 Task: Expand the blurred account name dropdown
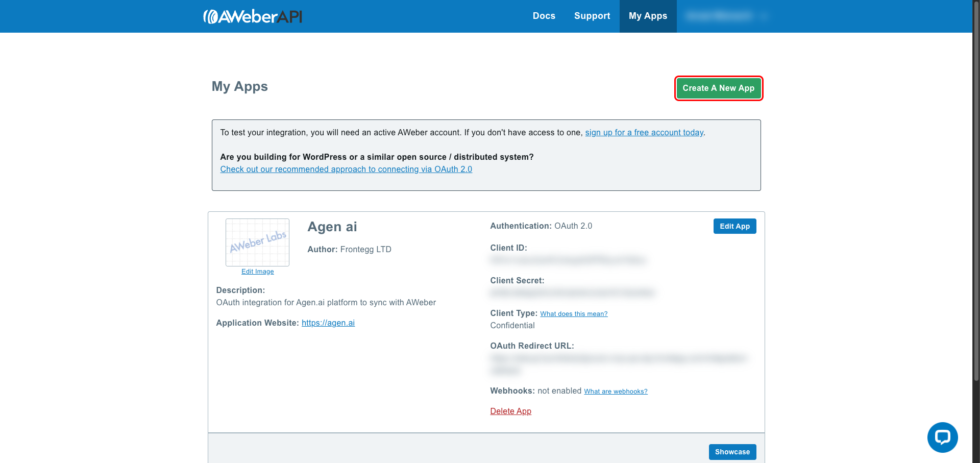(727, 16)
